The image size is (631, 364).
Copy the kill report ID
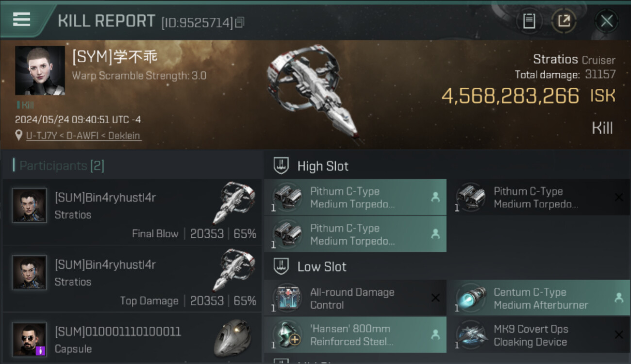(x=239, y=22)
